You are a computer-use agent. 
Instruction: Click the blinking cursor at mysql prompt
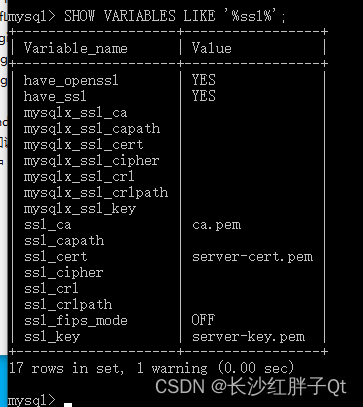coord(68,405)
